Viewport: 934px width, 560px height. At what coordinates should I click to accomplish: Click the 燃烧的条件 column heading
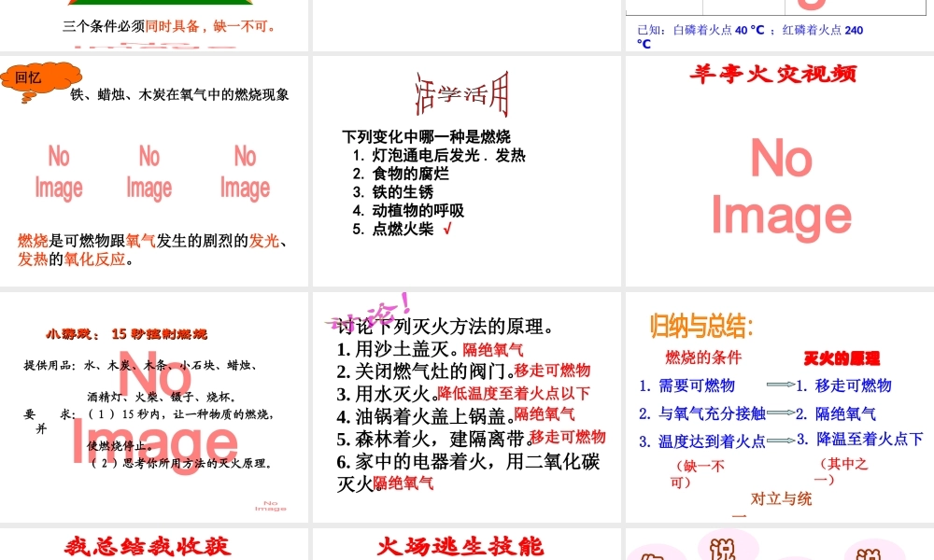click(x=703, y=357)
